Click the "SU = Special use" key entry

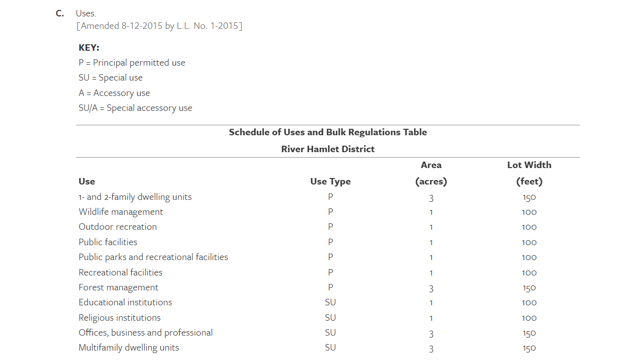tap(110, 78)
